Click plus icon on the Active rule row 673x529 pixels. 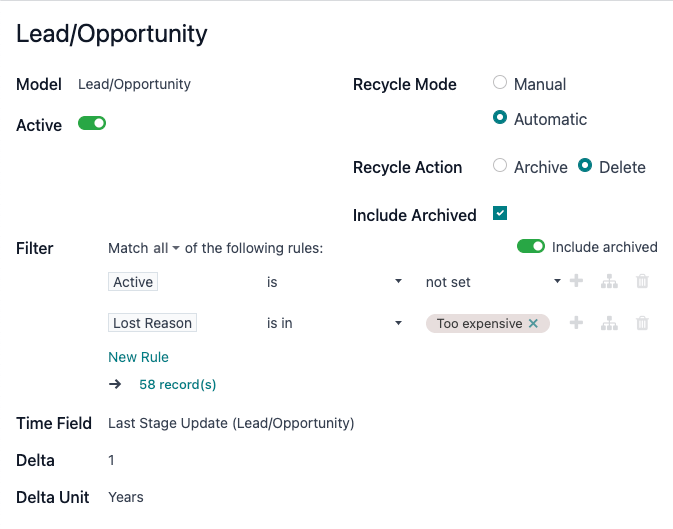click(576, 282)
